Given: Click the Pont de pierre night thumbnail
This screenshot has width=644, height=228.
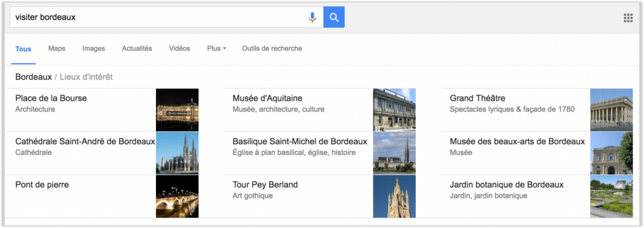Looking at the screenshot, I should pyautogui.click(x=177, y=197).
